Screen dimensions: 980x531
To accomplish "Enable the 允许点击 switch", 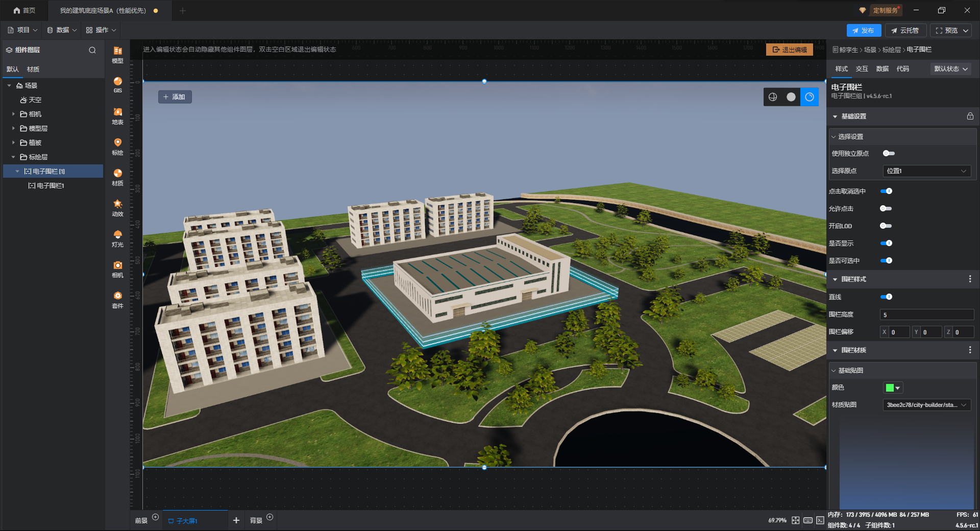I will tap(886, 209).
